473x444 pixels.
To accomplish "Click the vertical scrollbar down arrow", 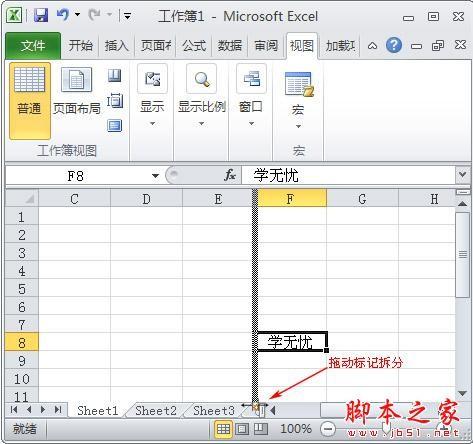I will (462, 394).
